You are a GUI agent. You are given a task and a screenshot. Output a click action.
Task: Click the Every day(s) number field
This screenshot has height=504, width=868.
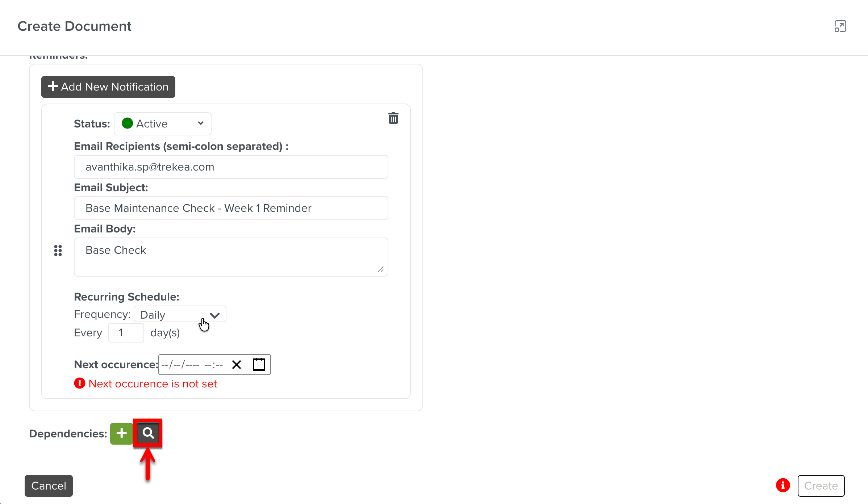(126, 333)
